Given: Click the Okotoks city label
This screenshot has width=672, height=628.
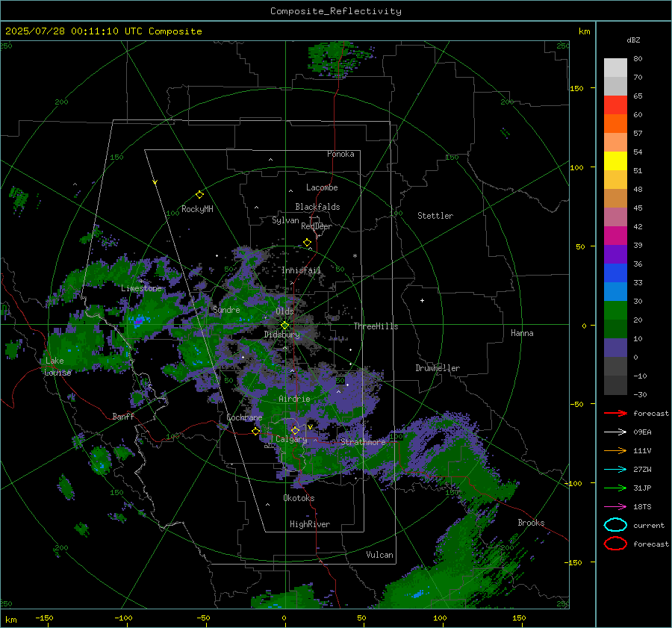Looking at the screenshot, I should coord(299,498).
